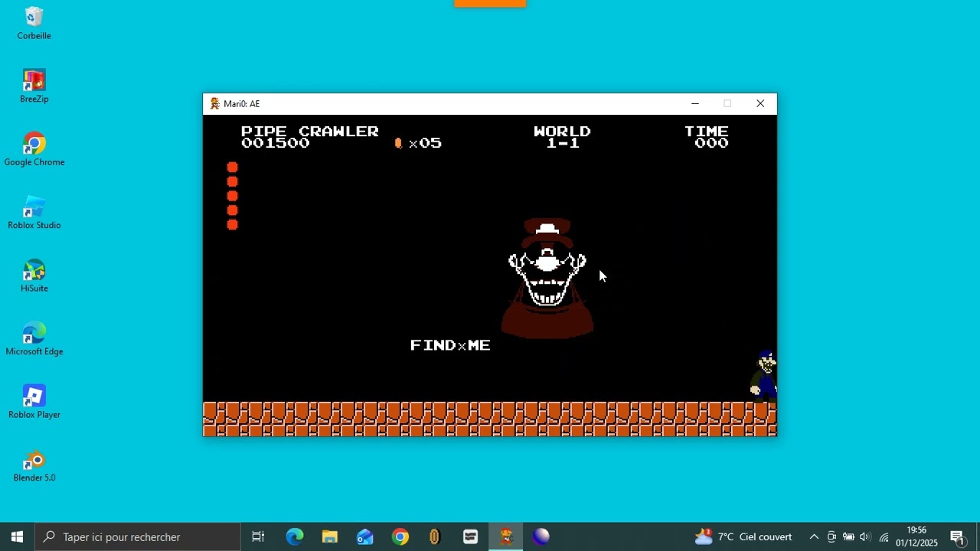Viewport: 980px width, 551px height.
Task: Open the notification center icon
Action: coord(957,537)
